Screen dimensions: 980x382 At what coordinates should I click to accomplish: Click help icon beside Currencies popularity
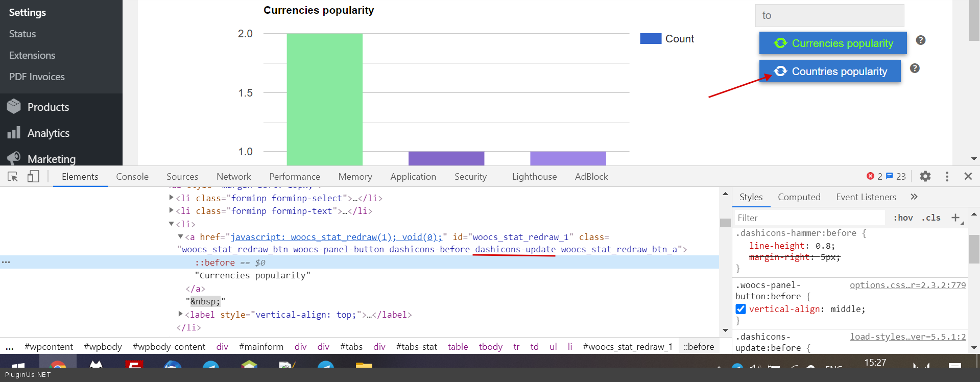(920, 40)
